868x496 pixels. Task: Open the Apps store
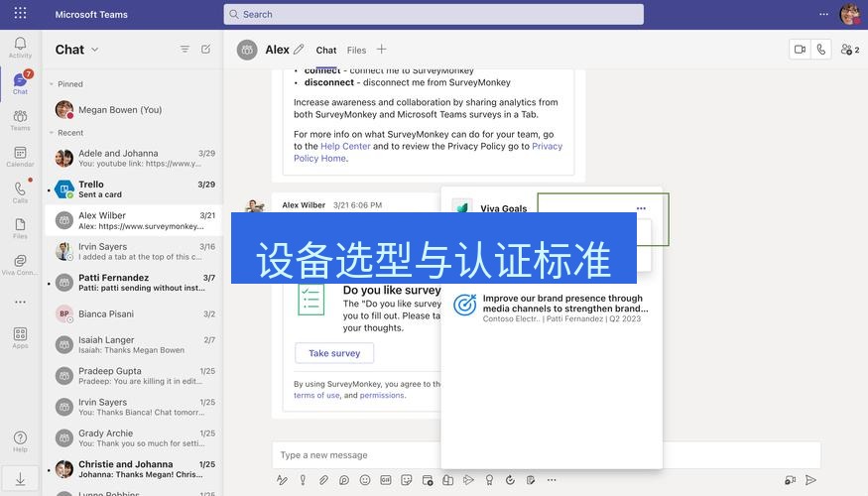click(20, 337)
